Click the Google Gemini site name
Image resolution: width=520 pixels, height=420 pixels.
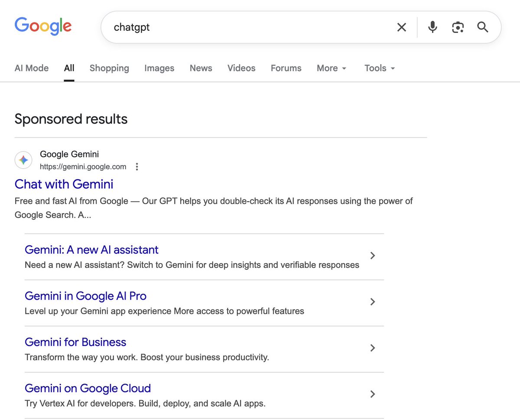click(69, 154)
